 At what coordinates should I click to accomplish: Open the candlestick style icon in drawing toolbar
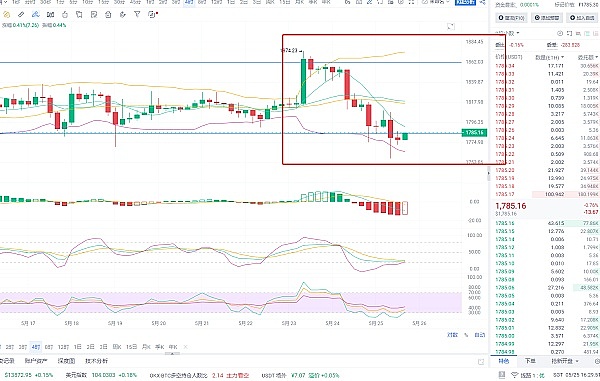coord(50,15)
